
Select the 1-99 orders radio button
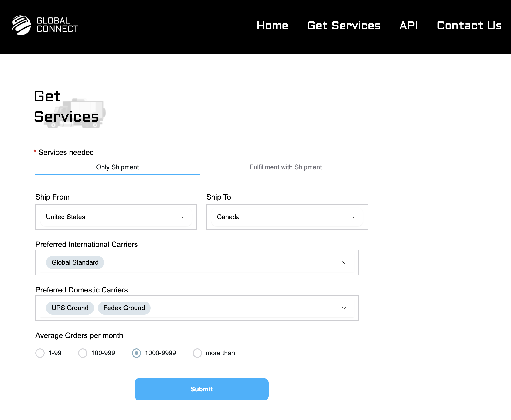tap(40, 353)
